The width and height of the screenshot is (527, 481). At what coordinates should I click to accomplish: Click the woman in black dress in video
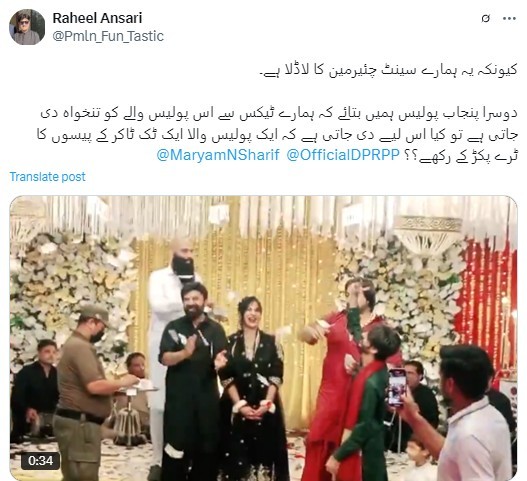click(251, 387)
